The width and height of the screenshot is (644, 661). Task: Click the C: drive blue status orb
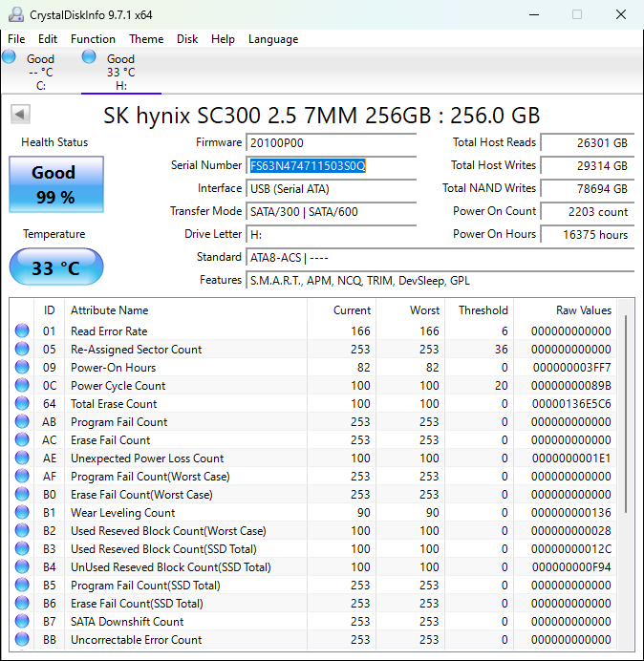9,56
